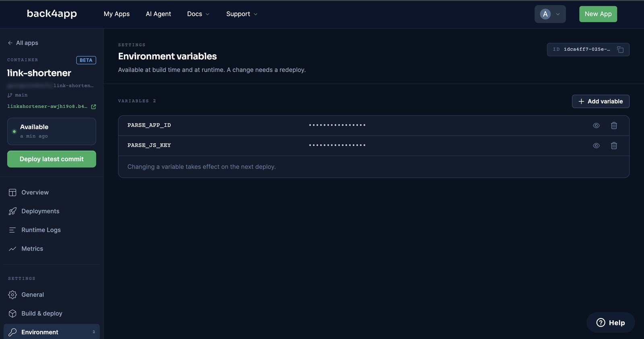
Task: Select the PARSE_JS_KEY variable name
Action: tap(149, 146)
